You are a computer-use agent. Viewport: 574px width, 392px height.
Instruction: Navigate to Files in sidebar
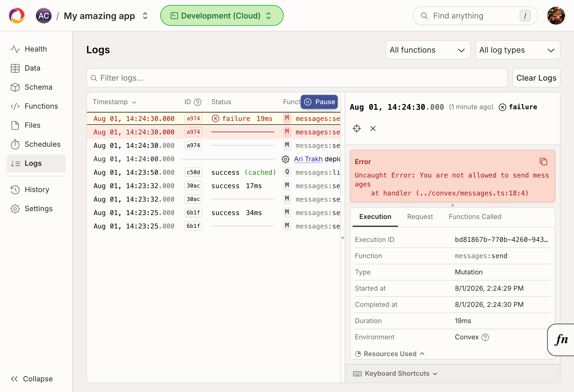[x=36, y=125]
